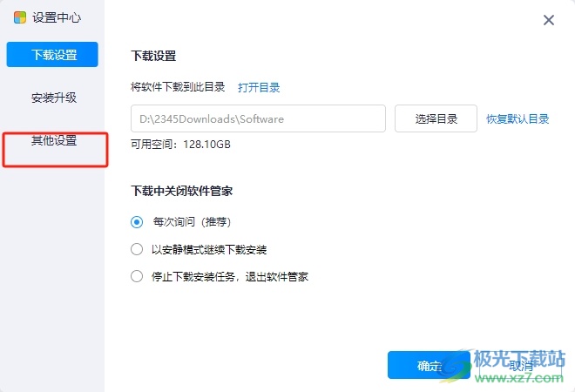Go to the 其他设置 tab
This screenshot has width=575, height=392.
click(x=54, y=140)
